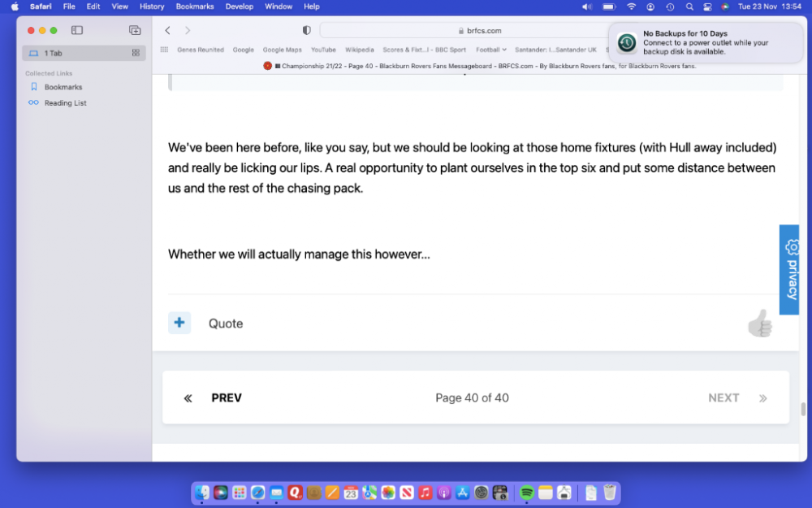The width and height of the screenshot is (812, 508).
Task: Click the privacy report shield icon
Action: (x=306, y=30)
